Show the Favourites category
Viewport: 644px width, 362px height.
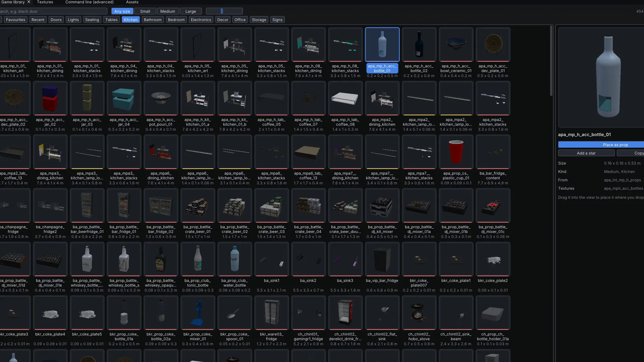pos(15,20)
